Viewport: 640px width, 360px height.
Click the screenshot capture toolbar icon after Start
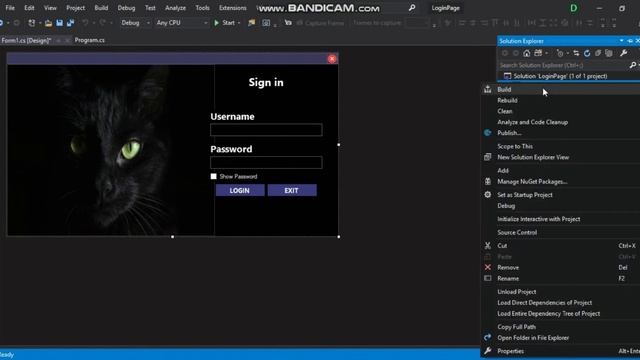(266, 23)
